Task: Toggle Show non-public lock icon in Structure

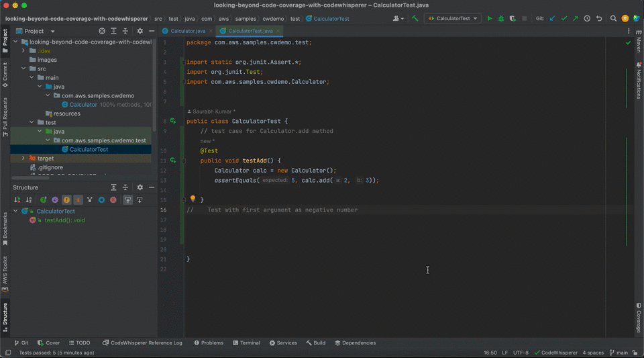Action: click(78, 199)
